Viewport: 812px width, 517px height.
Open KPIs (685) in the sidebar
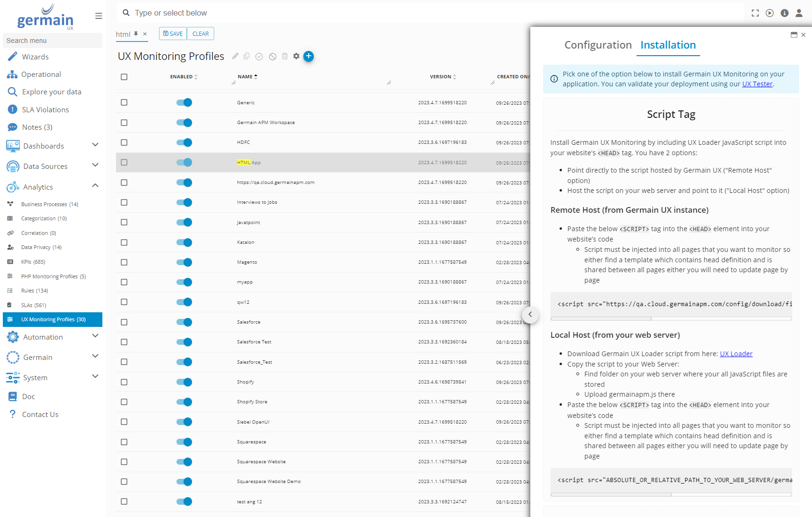tap(33, 262)
